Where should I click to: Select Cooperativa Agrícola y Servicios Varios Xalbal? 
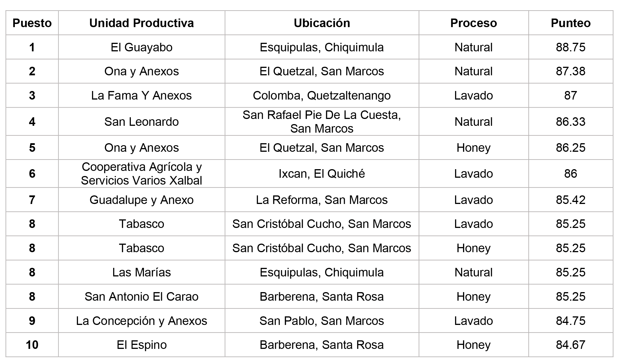(141, 173)
